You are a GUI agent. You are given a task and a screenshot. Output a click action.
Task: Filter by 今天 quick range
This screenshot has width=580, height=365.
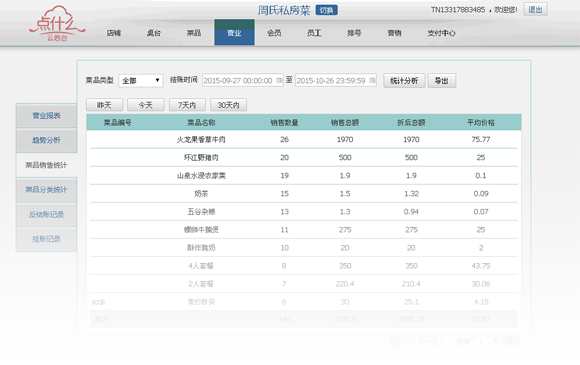(146, 105)
